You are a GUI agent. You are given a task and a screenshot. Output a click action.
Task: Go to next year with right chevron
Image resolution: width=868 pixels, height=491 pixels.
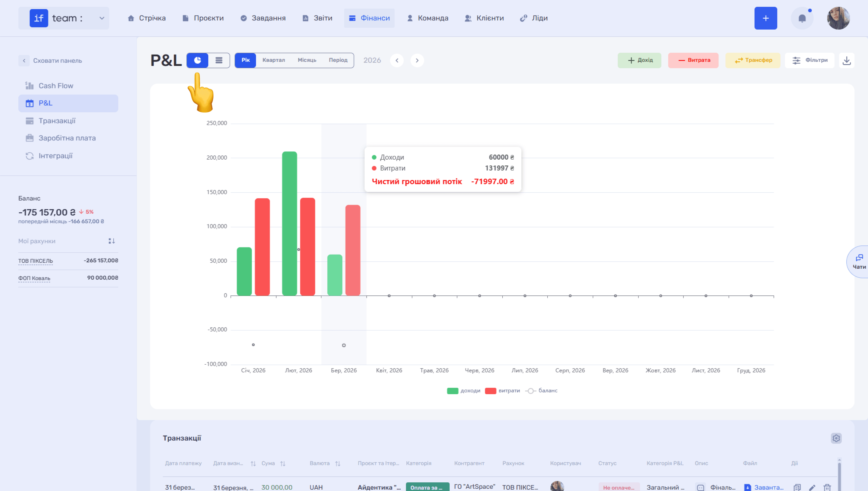(x=417, y=60)
